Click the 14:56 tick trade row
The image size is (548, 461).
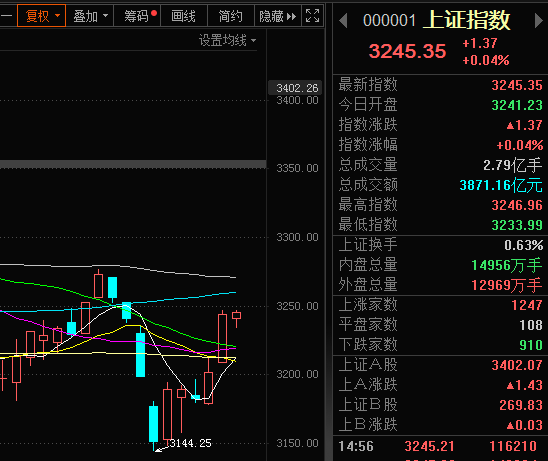tap(440, 446)
